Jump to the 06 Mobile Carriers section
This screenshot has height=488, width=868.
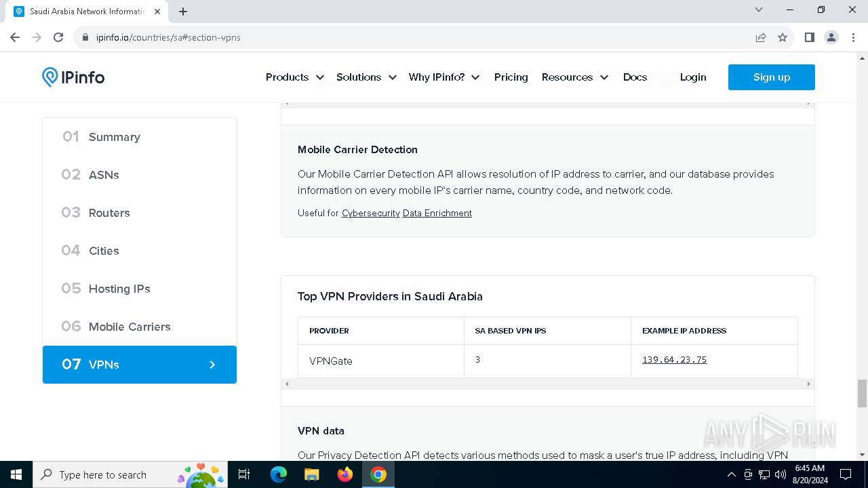click(x=140, y=327)
